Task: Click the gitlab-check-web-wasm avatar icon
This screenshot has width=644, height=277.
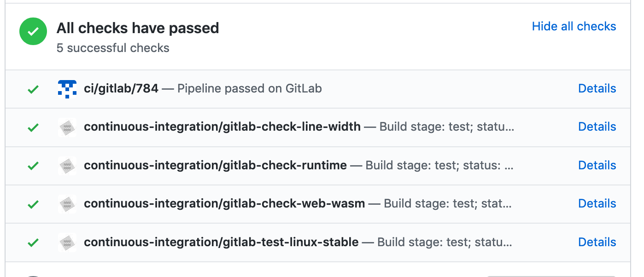Action: (x=67, y=204)
